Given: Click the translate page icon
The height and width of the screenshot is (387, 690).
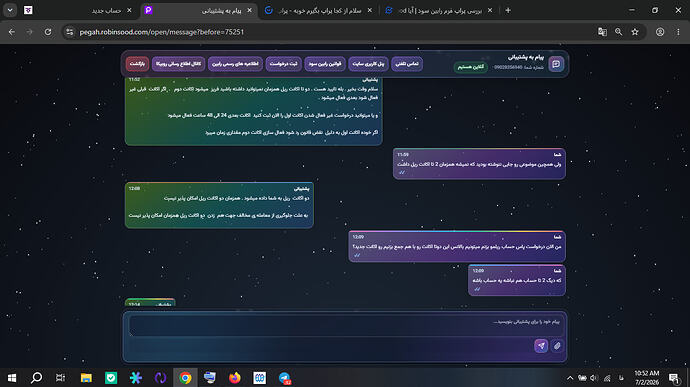Looking at the screenshot, I should [x=602, y=32].
